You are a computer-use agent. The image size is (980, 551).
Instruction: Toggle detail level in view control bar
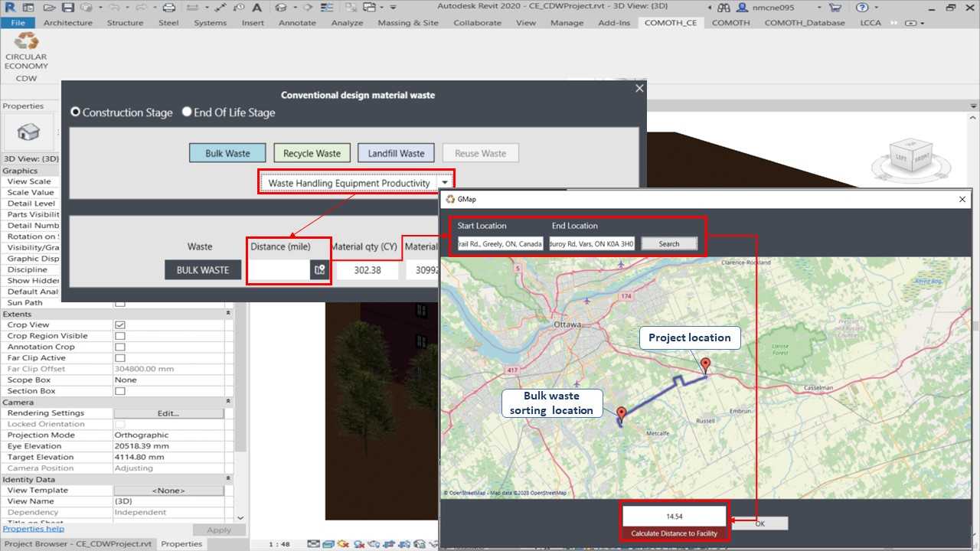pyautogui.click(x=313, y=543)
